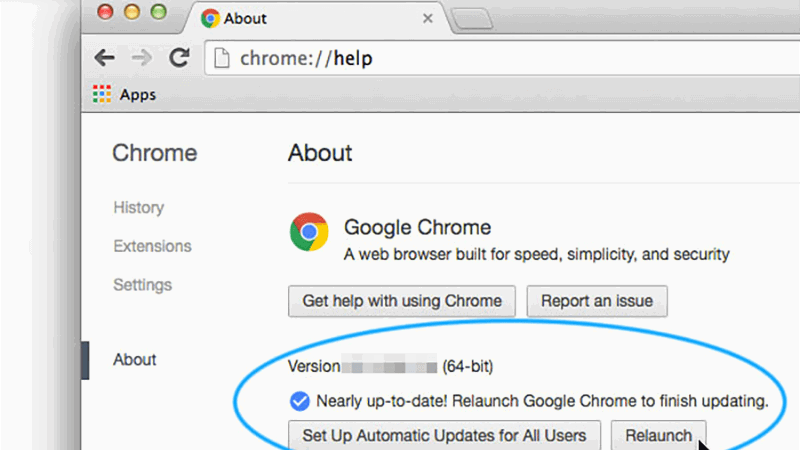The height and width of the screenshot is (450, 800).
Task: Click the blue update checkmark icon
Action: pos(299,401)
